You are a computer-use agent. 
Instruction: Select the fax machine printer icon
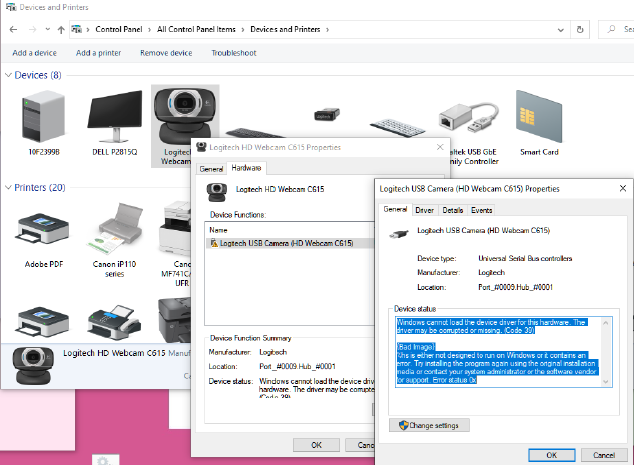115,322
